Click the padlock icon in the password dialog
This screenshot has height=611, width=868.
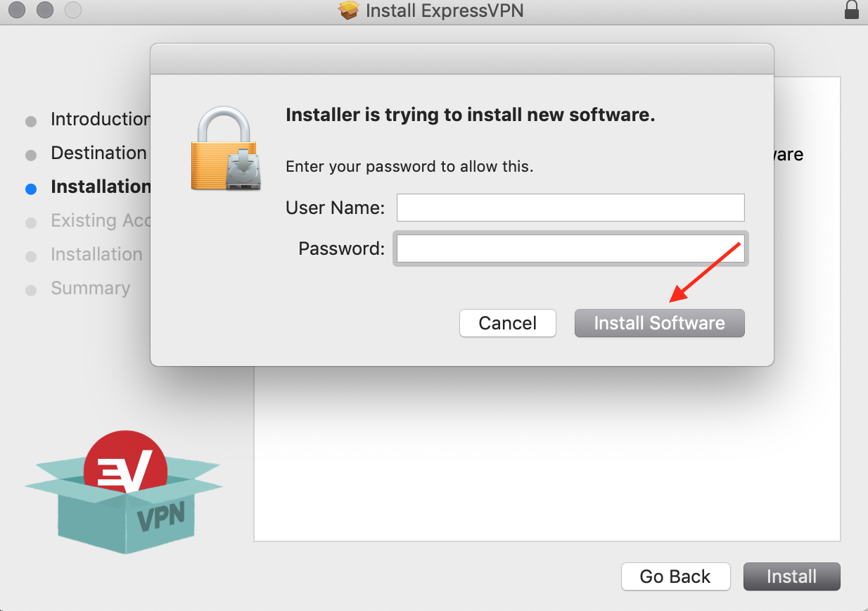[225, 148]
